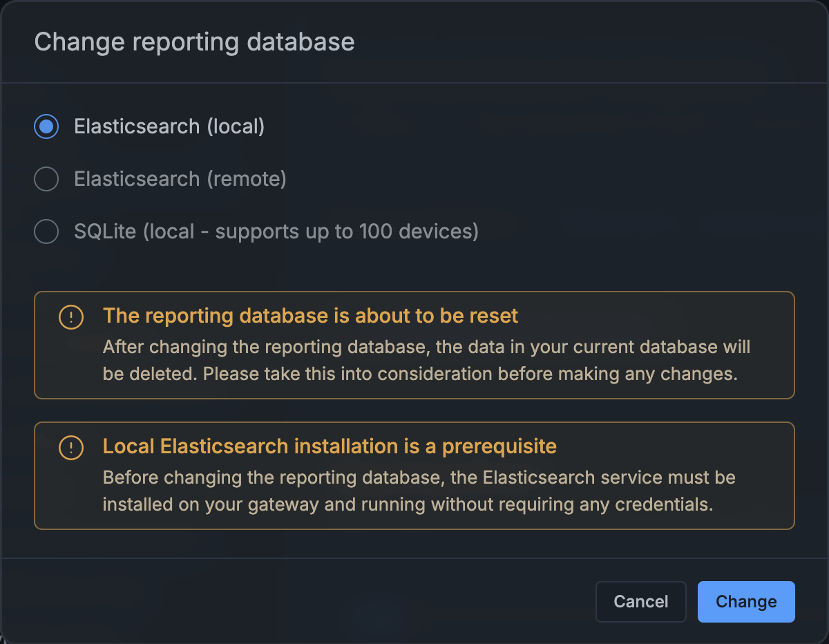Click the Elasticsearch (remote) option label
Screen dimensions: 829x644
180,179
